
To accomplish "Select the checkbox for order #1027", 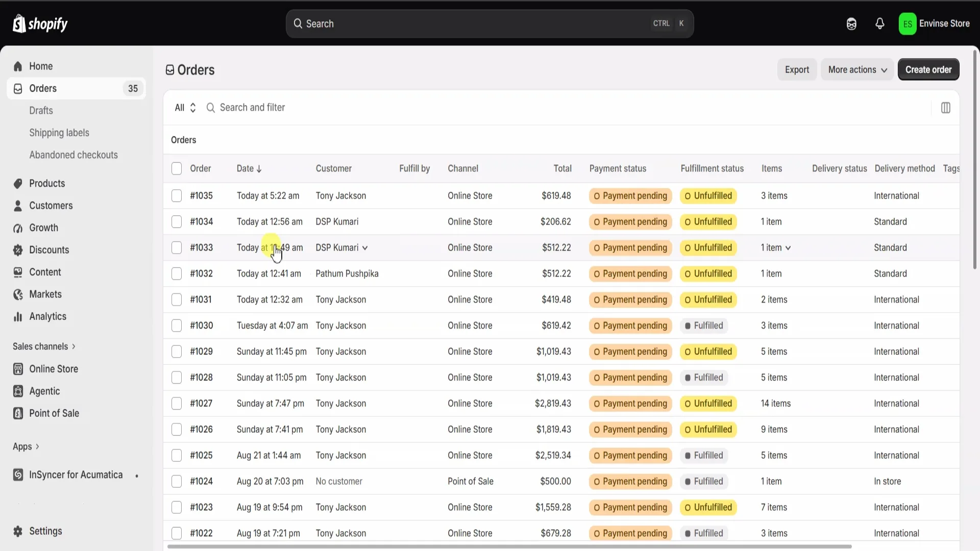I will click(x=177, y=404).
